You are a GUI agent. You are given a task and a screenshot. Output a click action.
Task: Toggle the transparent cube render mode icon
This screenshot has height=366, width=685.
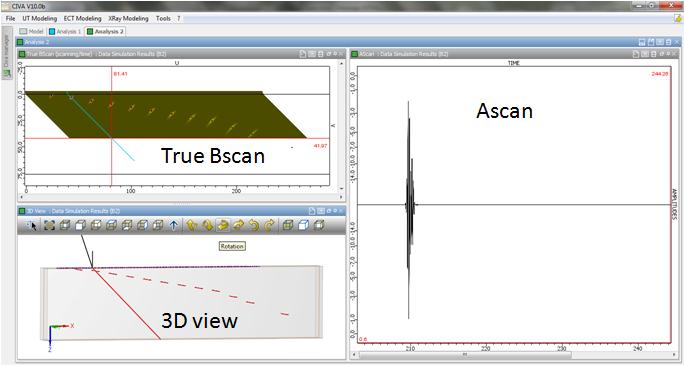(x=304, y=225)
